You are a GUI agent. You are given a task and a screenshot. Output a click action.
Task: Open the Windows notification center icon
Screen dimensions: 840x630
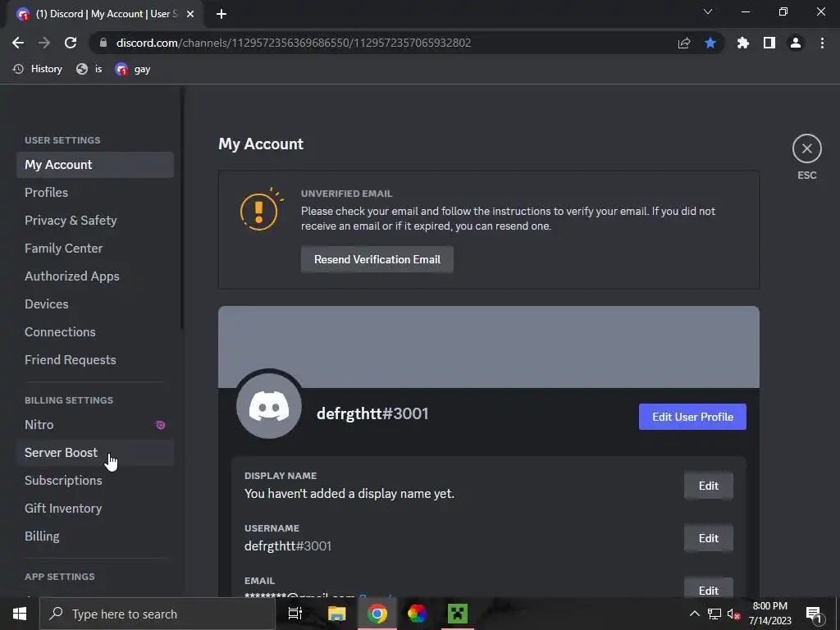coord(814,614)
